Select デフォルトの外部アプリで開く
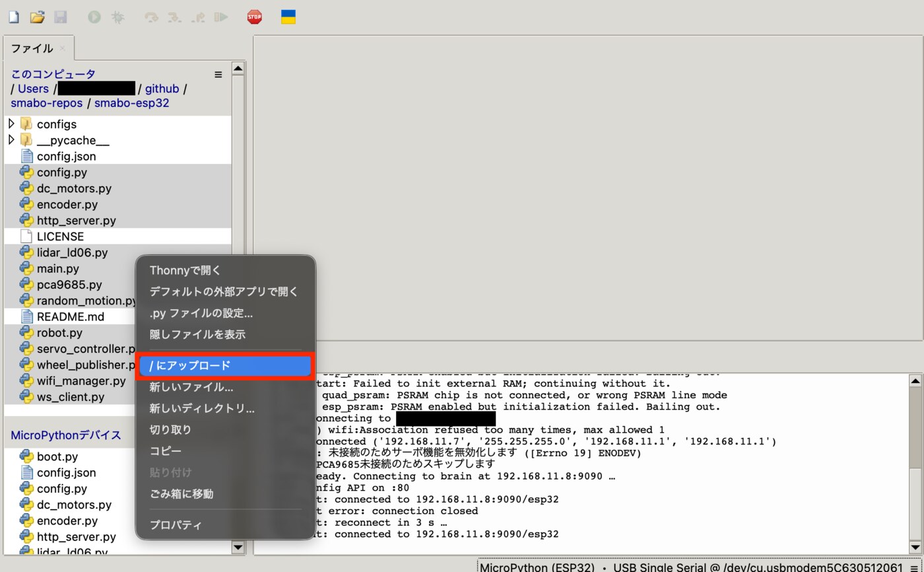924x572 pixels. (x=225, y=291)
